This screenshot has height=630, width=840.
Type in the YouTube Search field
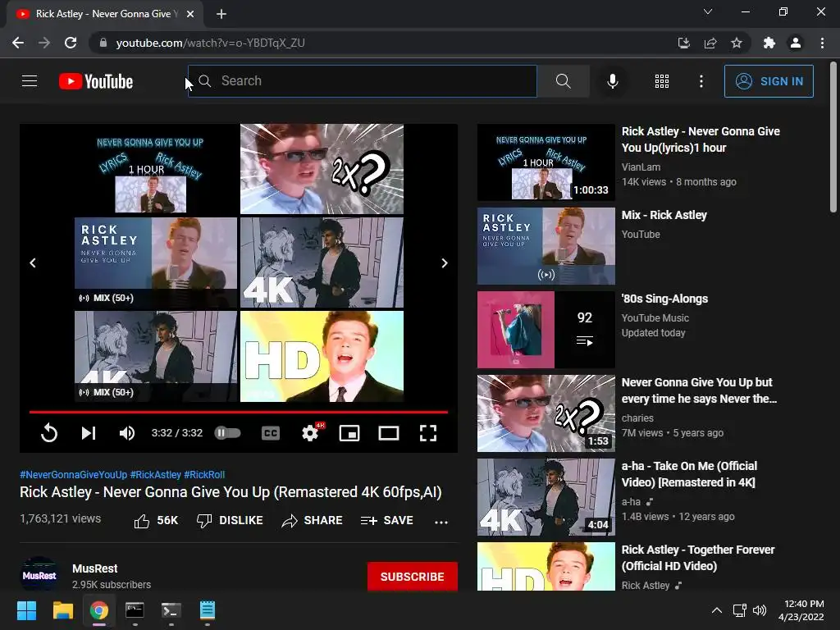pos(362,81)
